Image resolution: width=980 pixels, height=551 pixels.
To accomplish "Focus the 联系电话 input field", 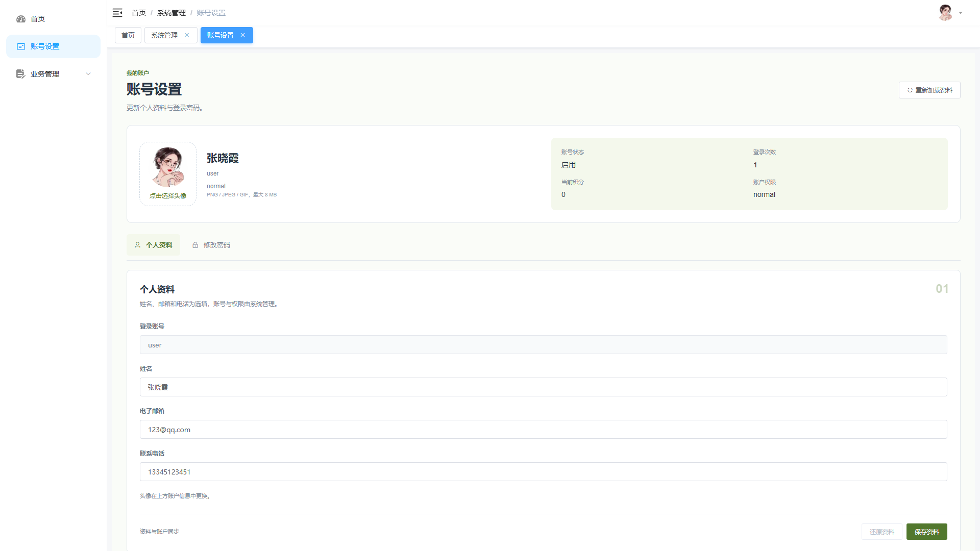I will coord(544,472).
